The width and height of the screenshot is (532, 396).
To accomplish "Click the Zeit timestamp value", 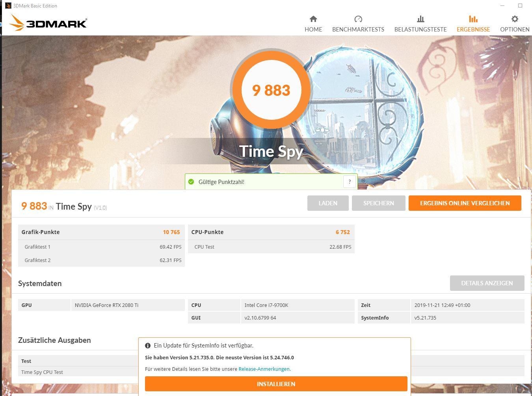I will click(442, 305).
